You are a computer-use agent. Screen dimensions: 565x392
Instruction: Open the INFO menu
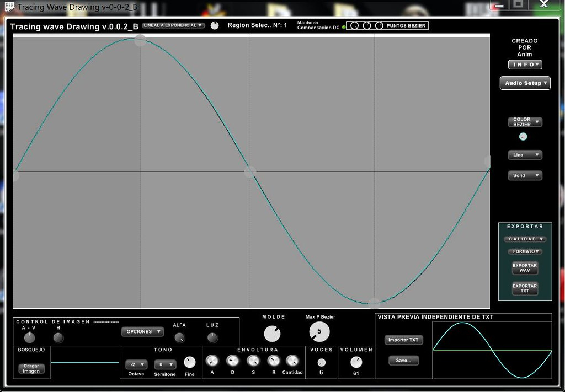[x=525, y=65]
